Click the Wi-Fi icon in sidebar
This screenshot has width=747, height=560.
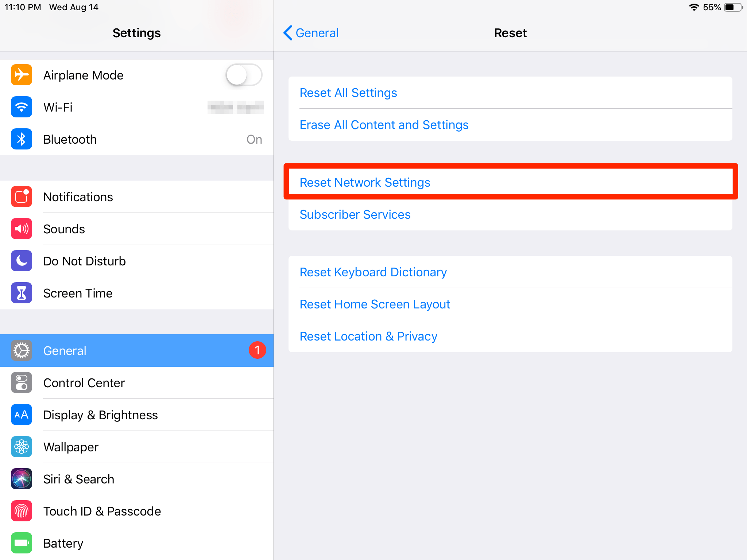point(21,107)
